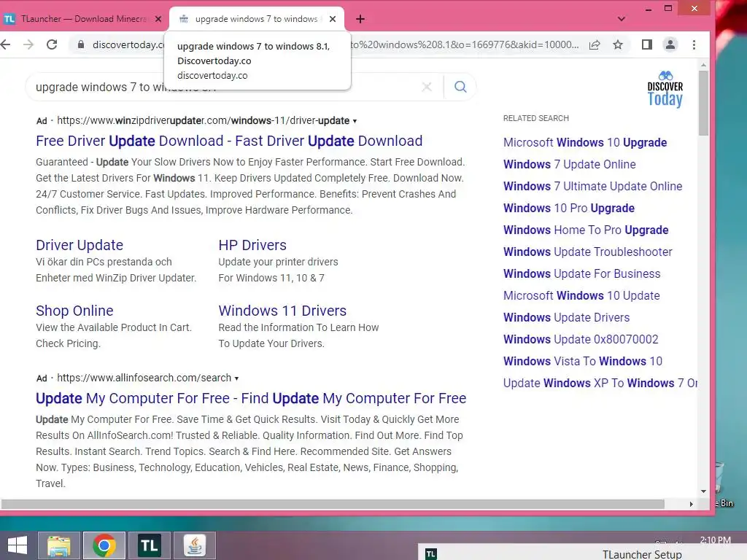Open related search Microsoft Windows 10 Update
Viewport: 747px width, 560px height.
581,296
